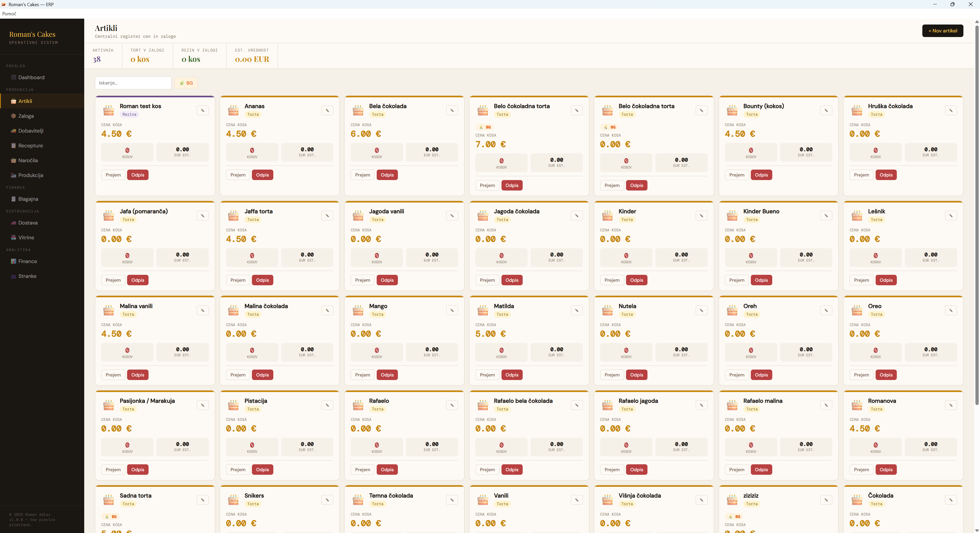
Task: Open the Jaffa torta edit pencil
Action: (x=327, y=216)
